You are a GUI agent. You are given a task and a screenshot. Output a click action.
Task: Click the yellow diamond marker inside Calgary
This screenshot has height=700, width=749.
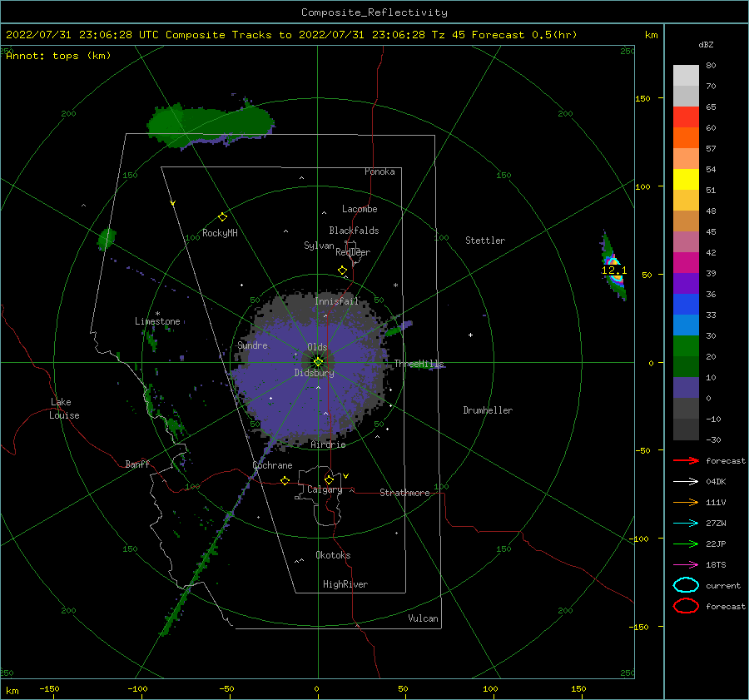tap(329, 479)
